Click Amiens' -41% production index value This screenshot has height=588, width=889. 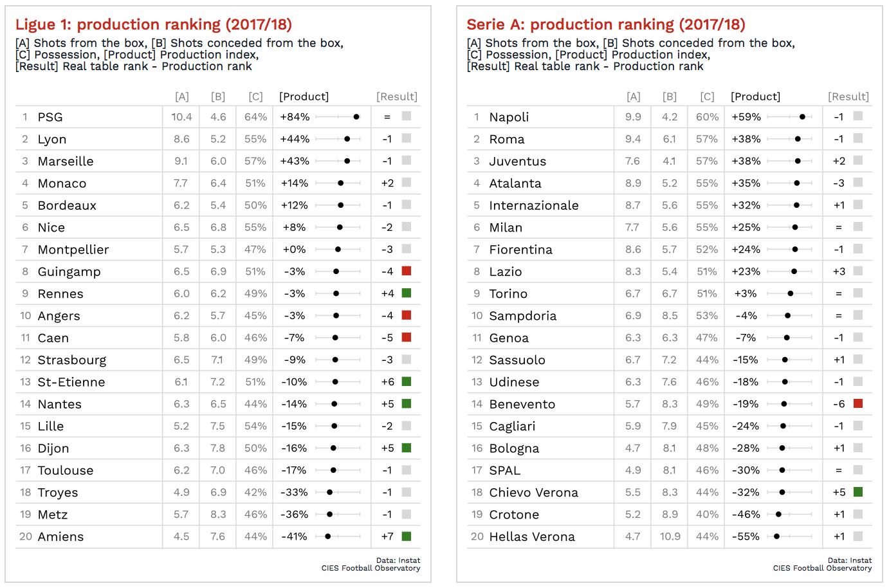click(294, 536)
